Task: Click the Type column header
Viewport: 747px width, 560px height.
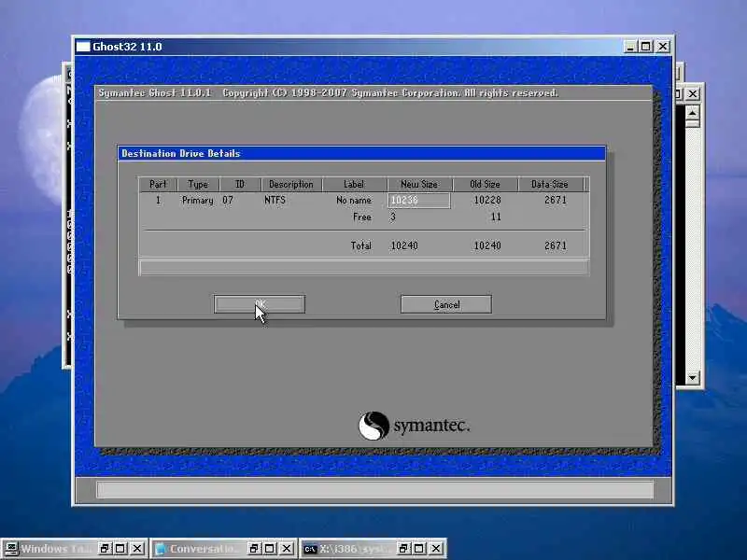Action: pos(198,184)
